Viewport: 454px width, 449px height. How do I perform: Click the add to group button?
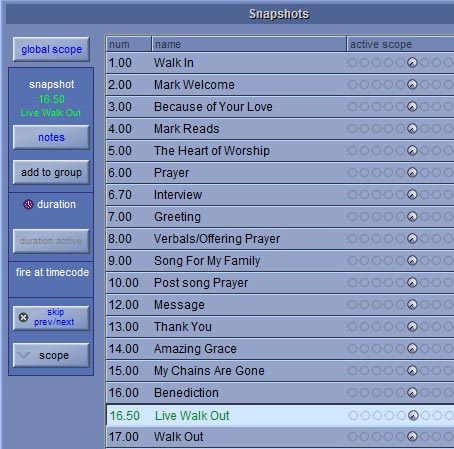(x=51, y=172)
